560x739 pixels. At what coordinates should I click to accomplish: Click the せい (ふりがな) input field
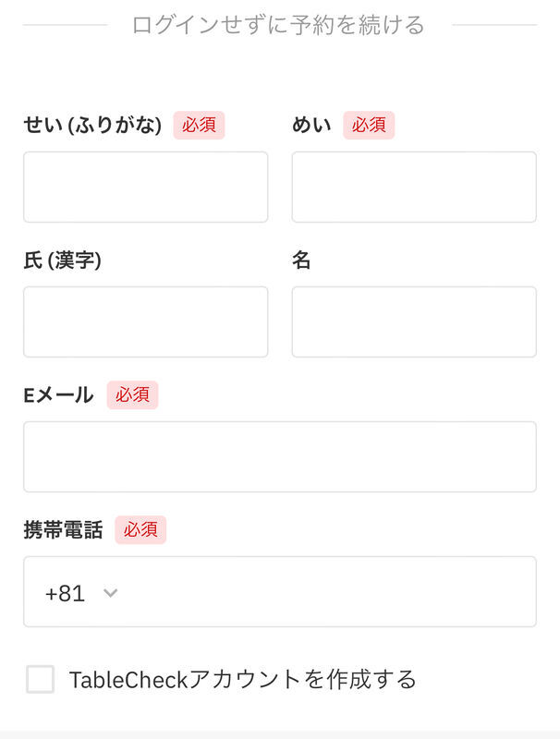[146, 187]
